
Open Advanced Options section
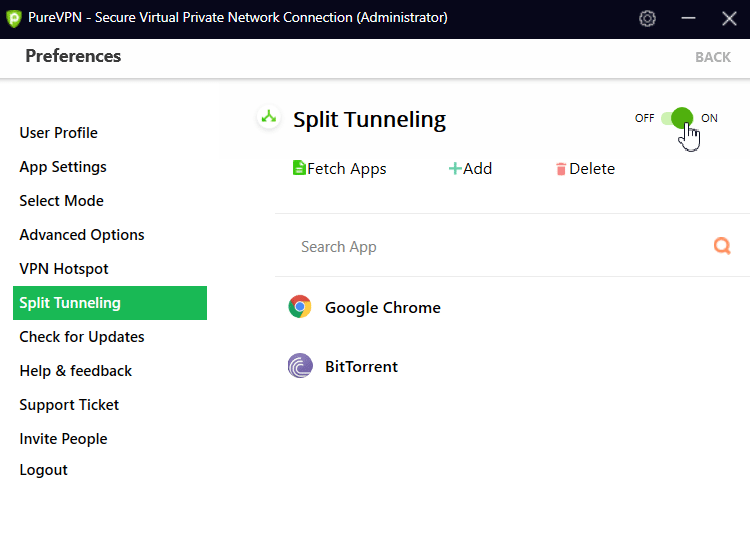point(82,235)
